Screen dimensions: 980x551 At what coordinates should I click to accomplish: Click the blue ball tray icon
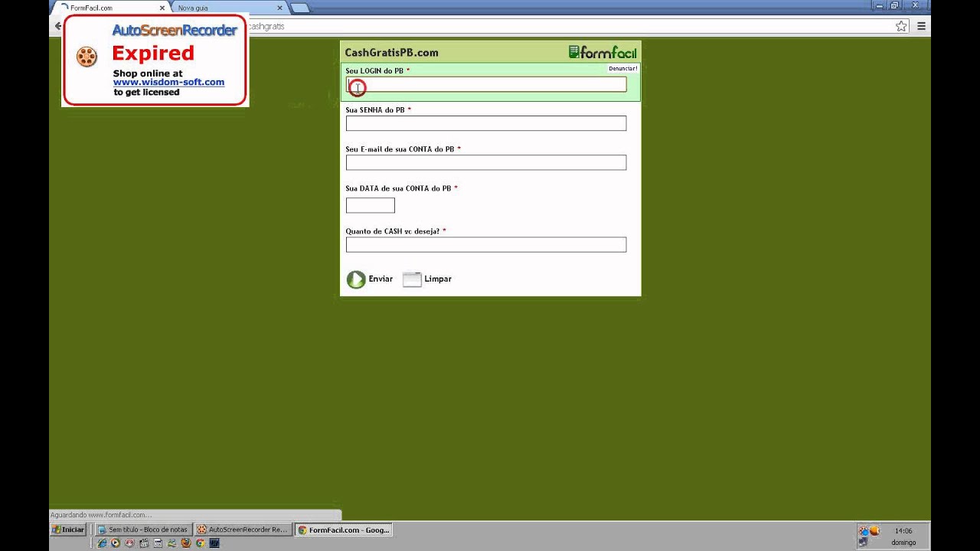pos(864,530)
